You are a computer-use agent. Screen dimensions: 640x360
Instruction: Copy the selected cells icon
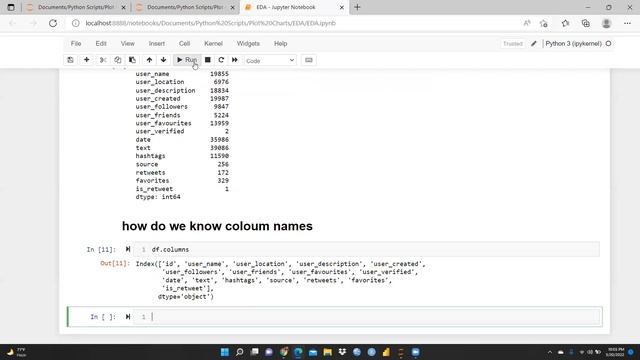[118, 60]
